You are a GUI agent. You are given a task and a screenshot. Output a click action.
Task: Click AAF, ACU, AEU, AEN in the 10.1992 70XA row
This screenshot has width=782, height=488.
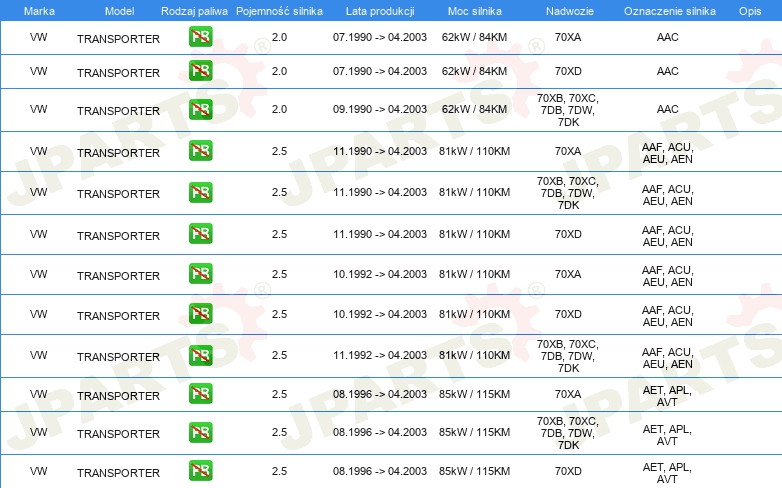click(667, 276)
